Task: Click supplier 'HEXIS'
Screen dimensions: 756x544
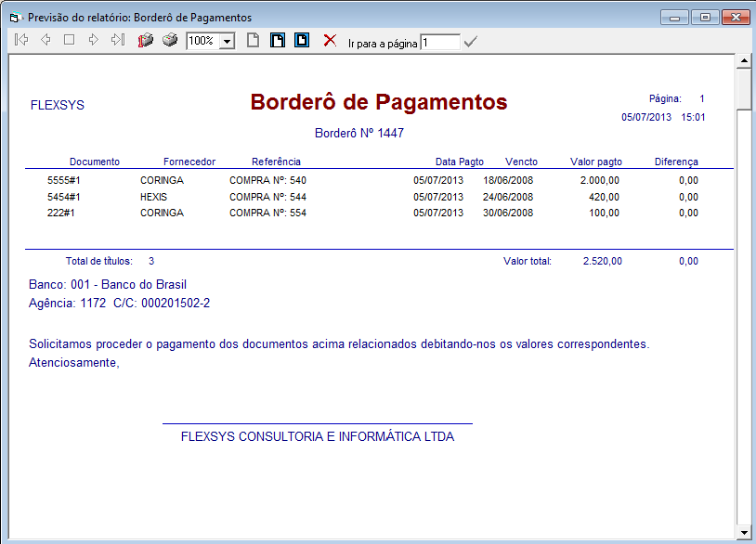Action: (154, 197)
